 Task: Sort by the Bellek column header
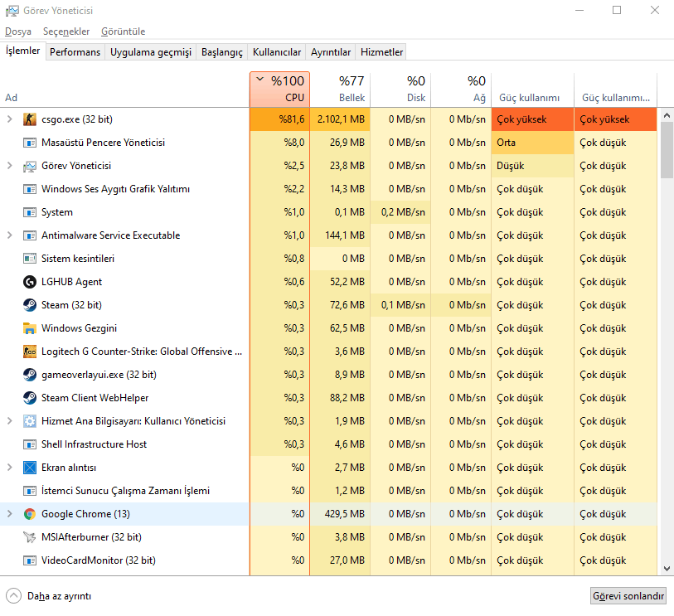340,90
